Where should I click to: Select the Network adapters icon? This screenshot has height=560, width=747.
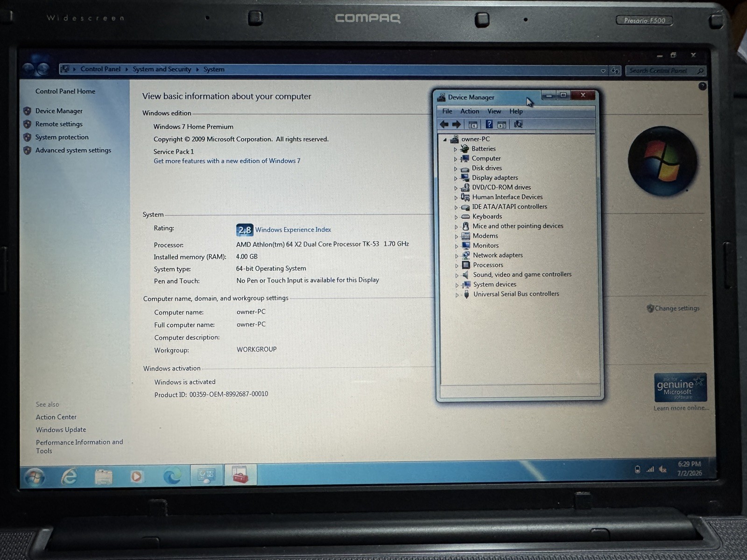[466, 255]
